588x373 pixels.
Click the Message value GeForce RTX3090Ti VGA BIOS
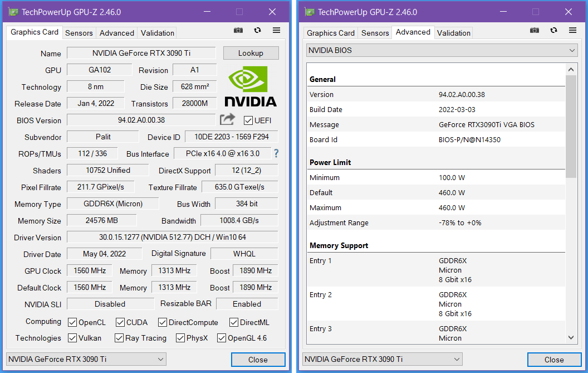click(x=486, y=125)
